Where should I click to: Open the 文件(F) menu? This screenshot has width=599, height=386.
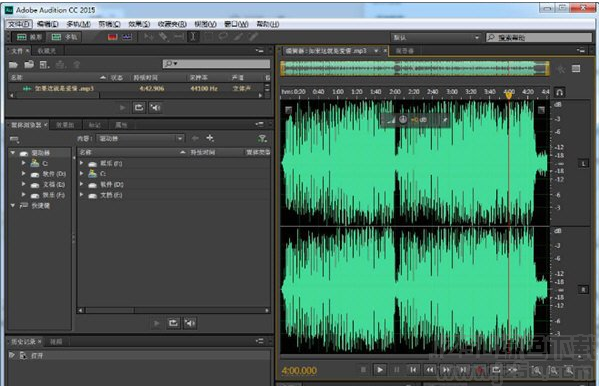pyautogui.click(x=19, y=24)
